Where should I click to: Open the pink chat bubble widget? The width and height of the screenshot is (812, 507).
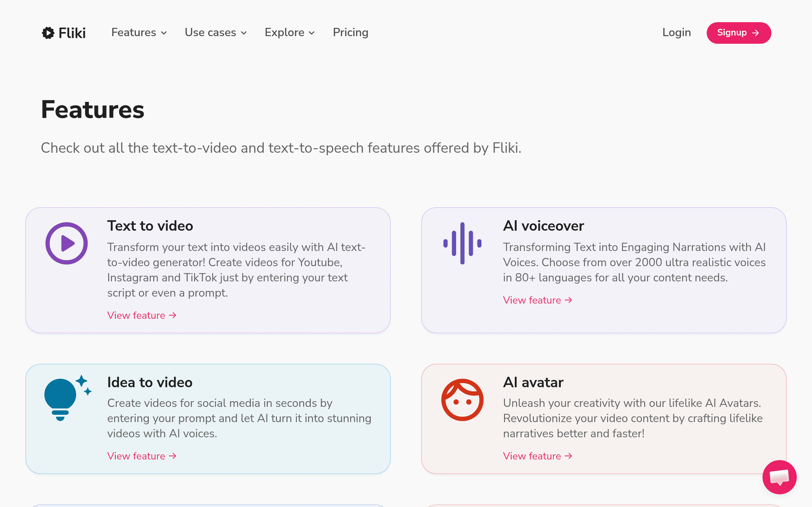coord(779,477)
